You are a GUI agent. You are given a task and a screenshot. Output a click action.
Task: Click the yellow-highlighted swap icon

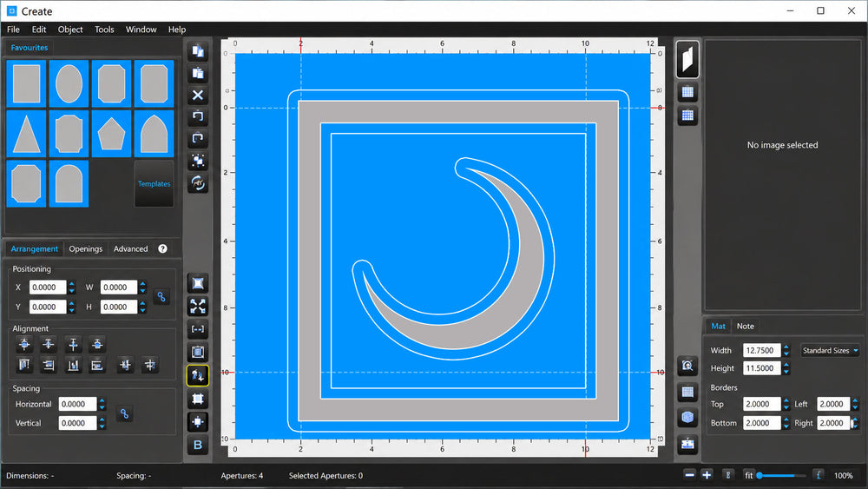click(x=198, y=375)
